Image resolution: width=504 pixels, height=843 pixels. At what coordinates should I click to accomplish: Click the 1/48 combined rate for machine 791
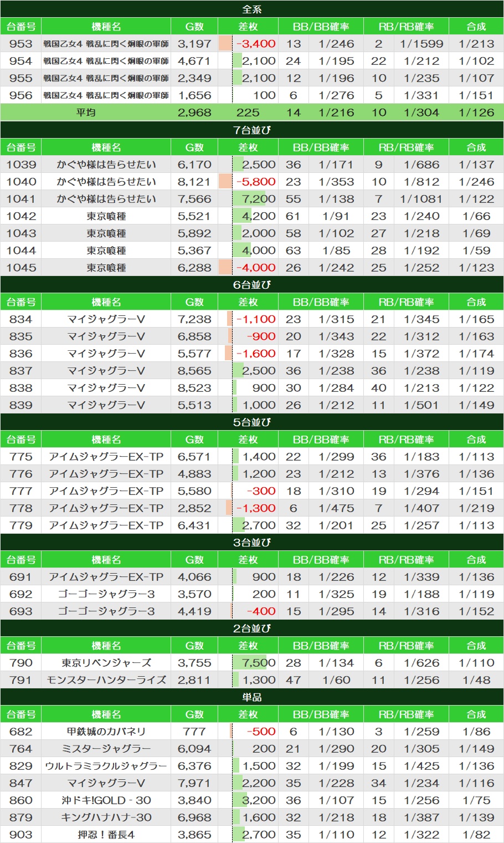pyautogui.click(x=476, y=680)
